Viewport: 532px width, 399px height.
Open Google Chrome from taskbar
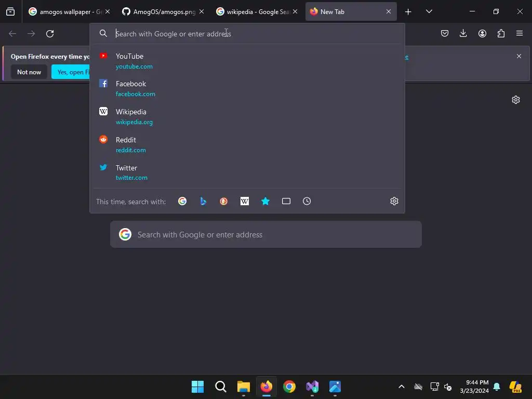[x=289, y=387]
